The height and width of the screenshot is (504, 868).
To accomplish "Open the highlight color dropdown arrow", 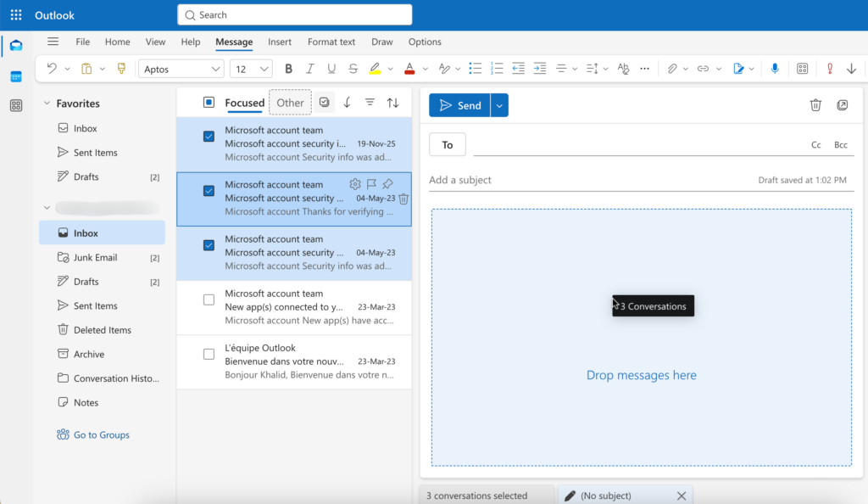I will [390, 69].
